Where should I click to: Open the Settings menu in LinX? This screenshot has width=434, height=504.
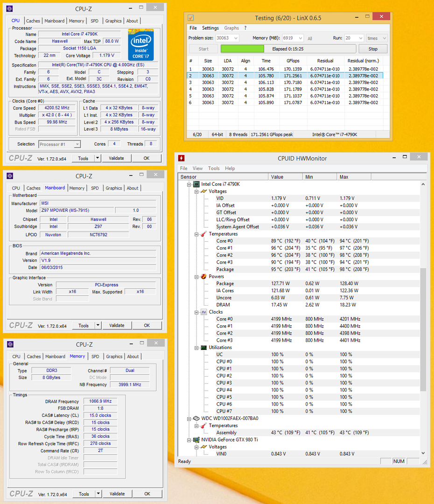(x=210, y=28)
